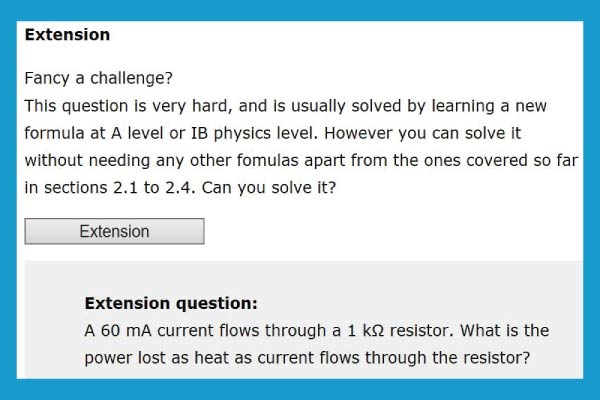Click the phrase 'What is the' in question

pos(505,331)
